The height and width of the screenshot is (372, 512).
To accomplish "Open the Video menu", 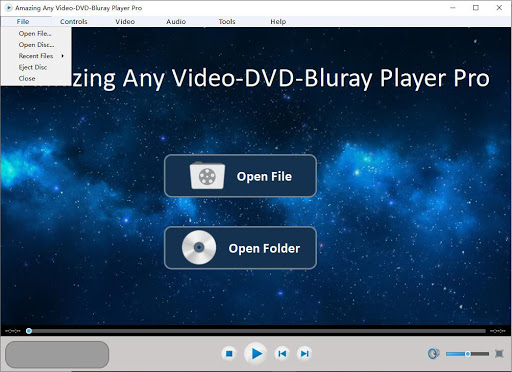I will (x=125, y=22).
